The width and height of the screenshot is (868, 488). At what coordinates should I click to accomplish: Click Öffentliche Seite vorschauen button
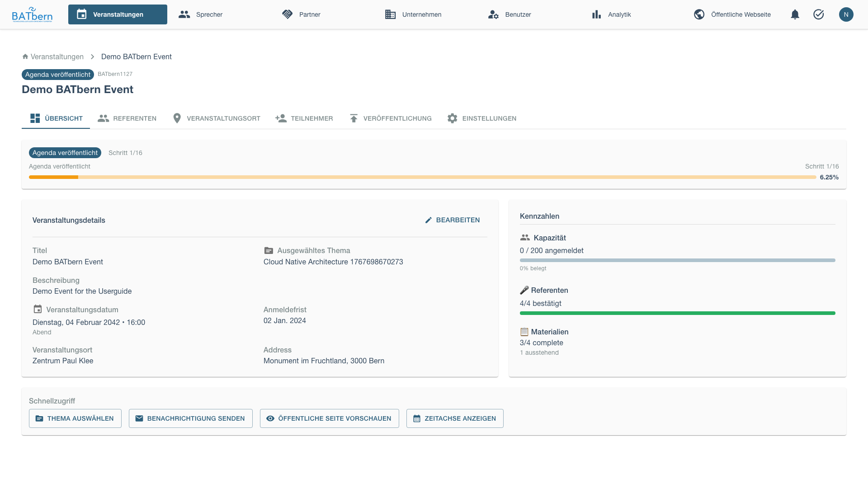click(330, 418)
